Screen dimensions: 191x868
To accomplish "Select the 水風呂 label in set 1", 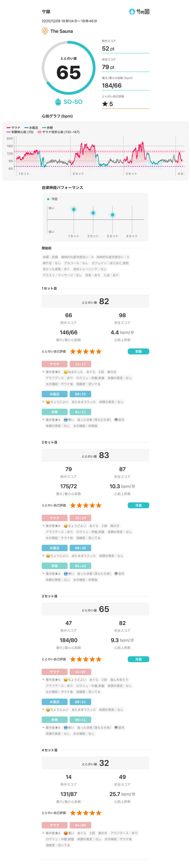I will coord(54,394).
